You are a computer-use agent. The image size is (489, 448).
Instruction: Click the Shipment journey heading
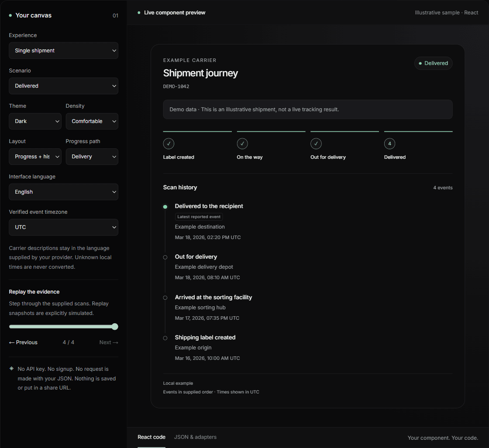[x=200, y=73]
